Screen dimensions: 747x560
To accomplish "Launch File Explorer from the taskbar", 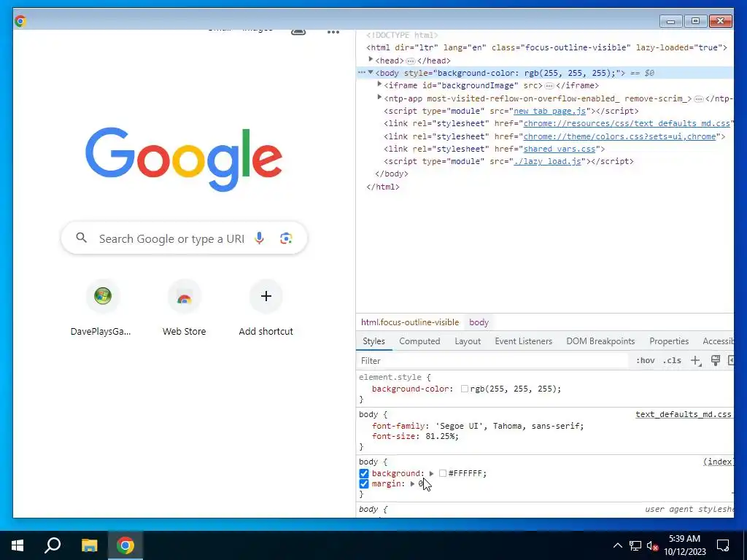I will 89,545.
